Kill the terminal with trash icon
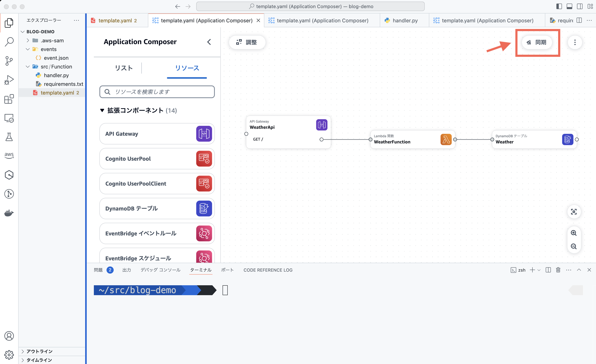This screenshot has height=364, width=596. point(558,270)
